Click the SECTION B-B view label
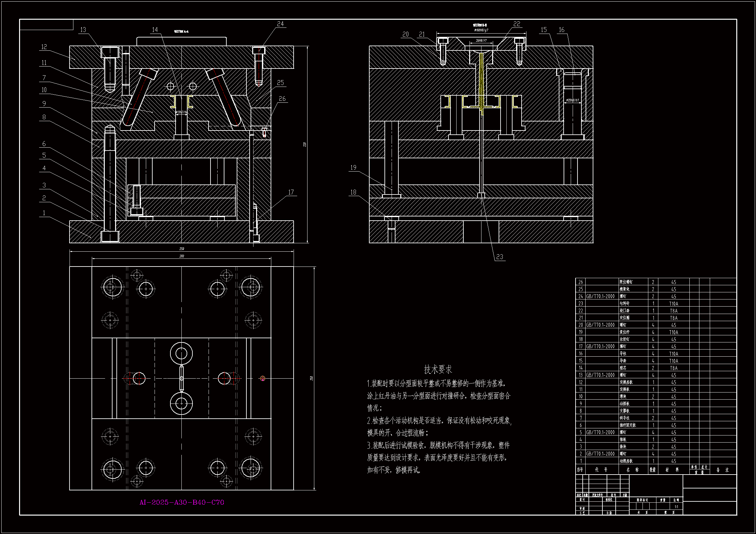 [x=480, y=25]
